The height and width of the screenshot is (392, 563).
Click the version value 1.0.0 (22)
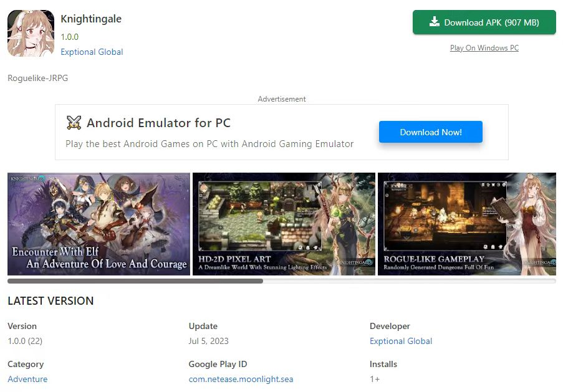[x=25, y=341]
